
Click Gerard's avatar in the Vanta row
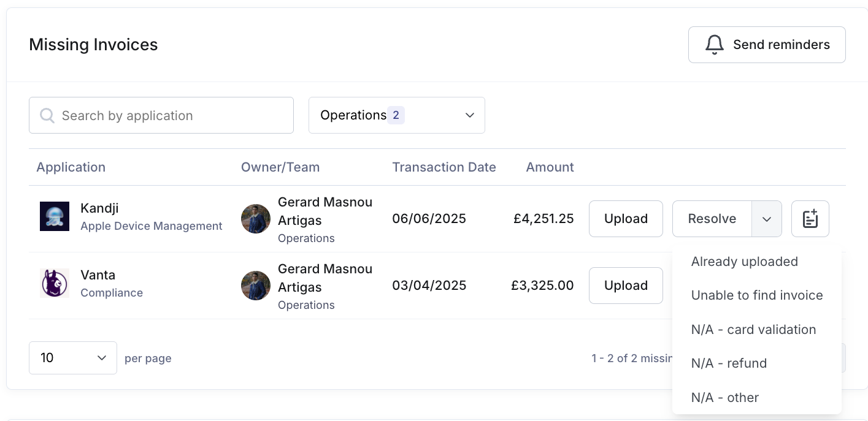(x=256, y=286)
